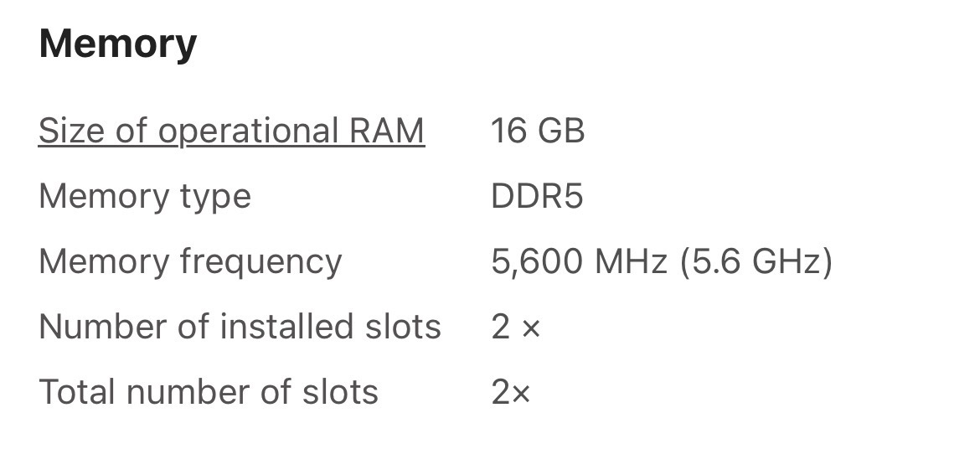Click the GB unit in RAM size
Image resolution: width=980 pixels, height=449 pixels.
coord(560,132)
